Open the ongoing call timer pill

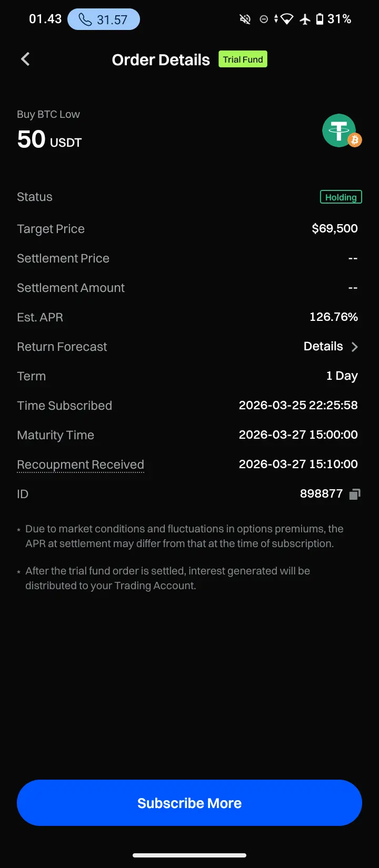point(104,19)
